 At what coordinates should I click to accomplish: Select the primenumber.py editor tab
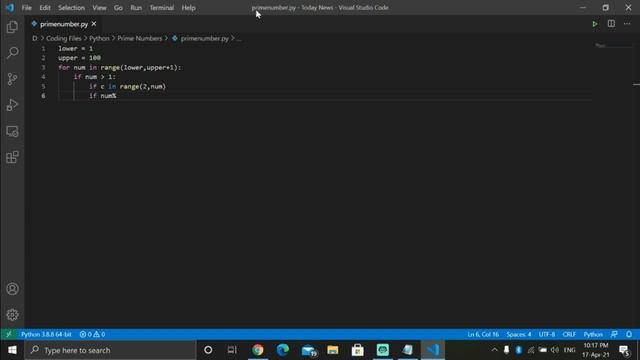coord(64,24)
